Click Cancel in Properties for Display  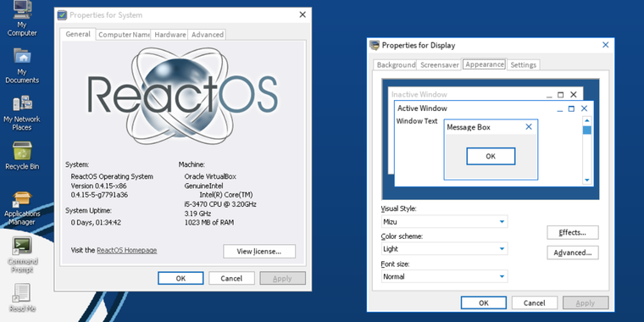(535, 303)
